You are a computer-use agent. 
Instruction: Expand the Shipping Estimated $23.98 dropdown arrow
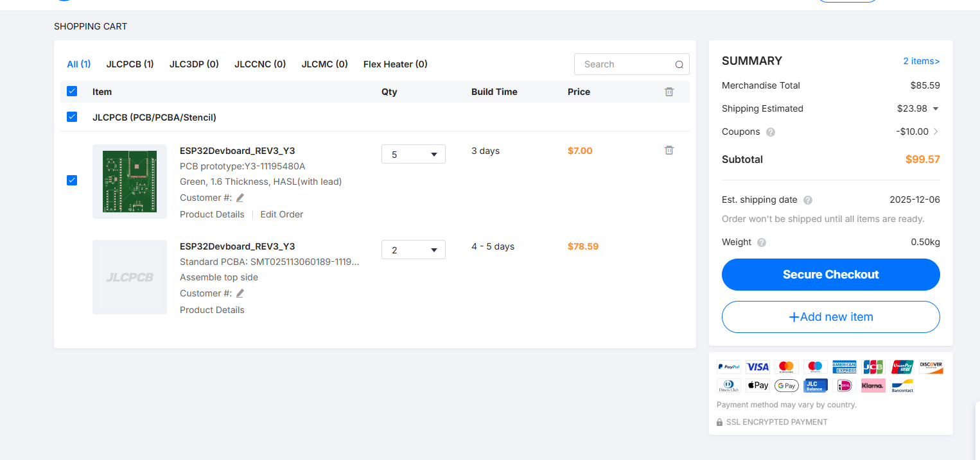pyautogui.click(x=936, y=109)
